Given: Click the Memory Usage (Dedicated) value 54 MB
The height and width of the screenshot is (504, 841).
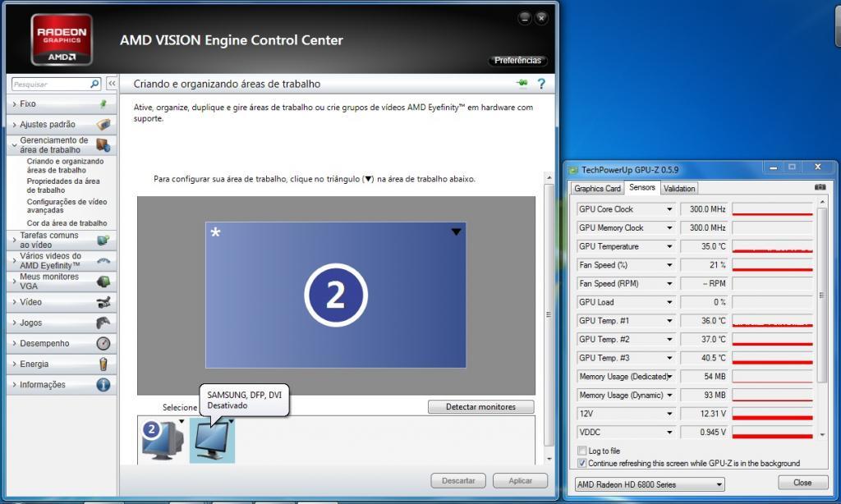Looking at the screenshot, I should tap(704, 377).
